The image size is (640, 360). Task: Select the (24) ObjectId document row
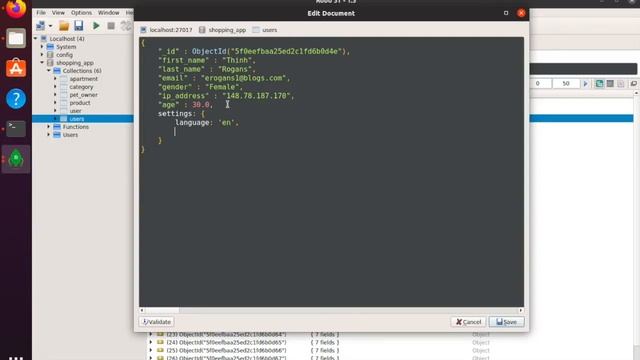click(227, 342)
